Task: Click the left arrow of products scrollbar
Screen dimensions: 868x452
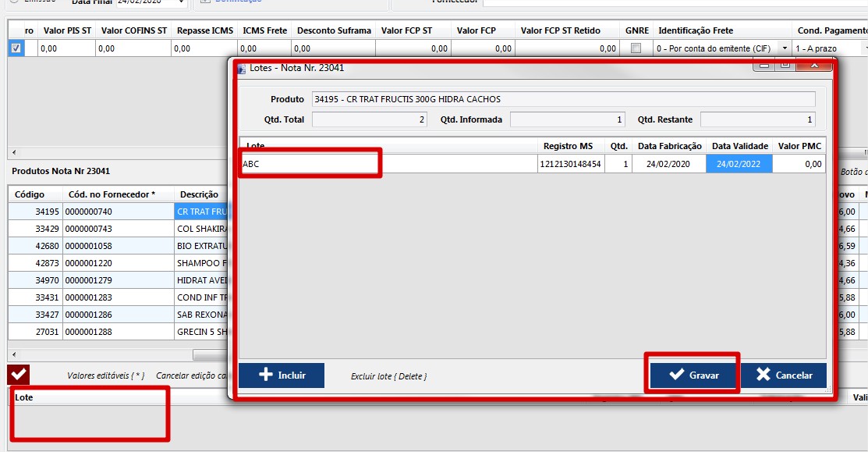Action: (13, 354)
